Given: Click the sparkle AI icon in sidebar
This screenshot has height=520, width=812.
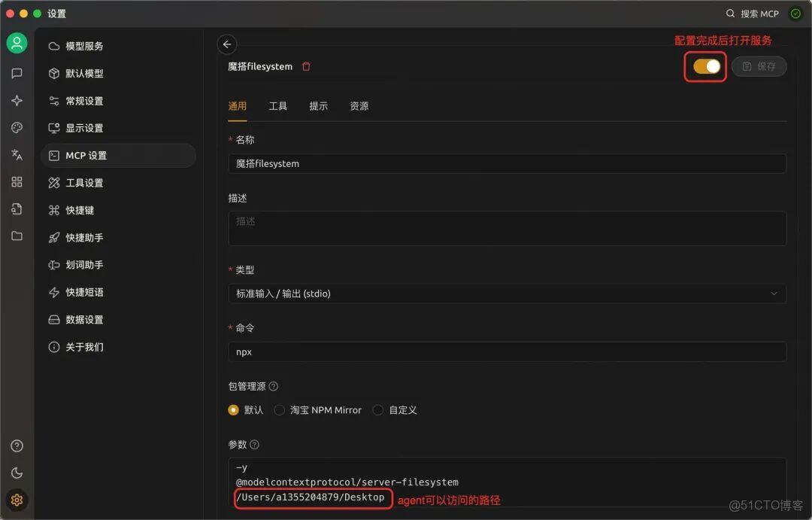Looking at the screenshot, I should [17, 100].
